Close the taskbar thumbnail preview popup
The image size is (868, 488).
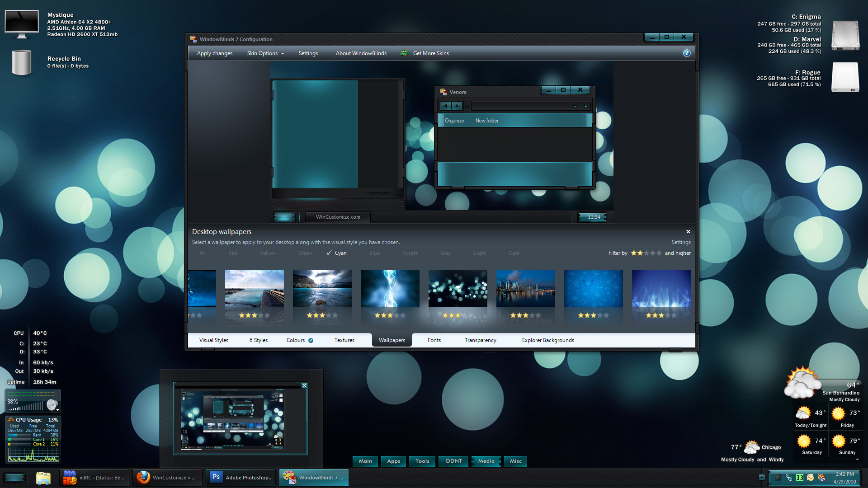[x=304, y=385]
